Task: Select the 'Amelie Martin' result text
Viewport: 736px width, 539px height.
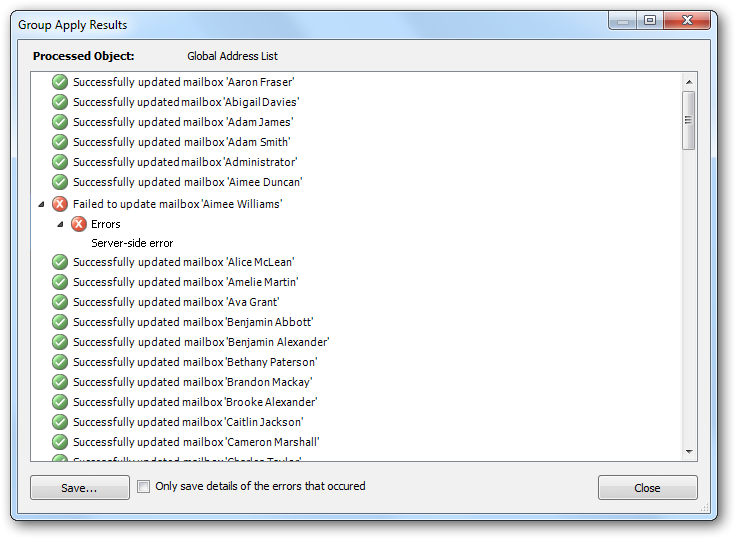Action: 185,282
